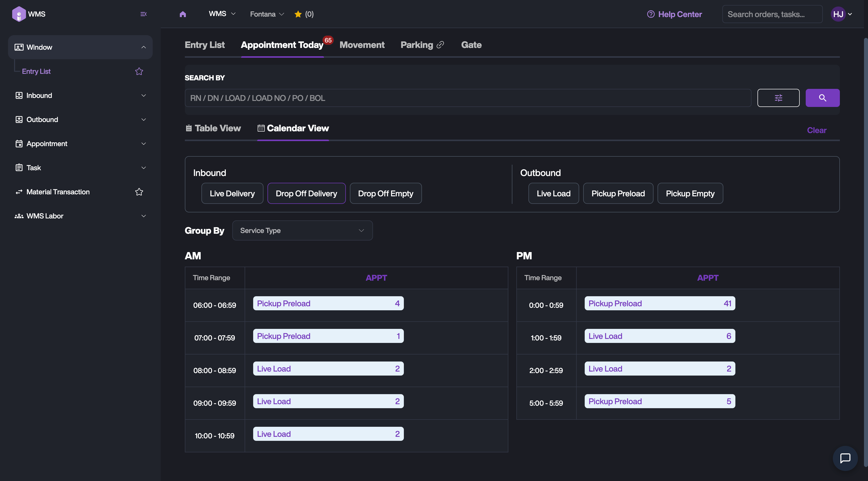Click the purple search magnifier button

pyautogui.click(x=822, y=98)
